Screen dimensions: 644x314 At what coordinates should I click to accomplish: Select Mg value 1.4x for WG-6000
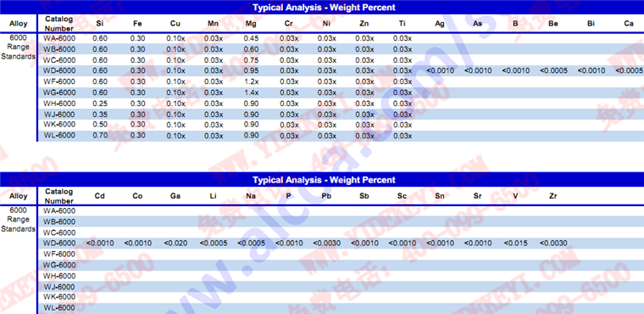(251, 93)
